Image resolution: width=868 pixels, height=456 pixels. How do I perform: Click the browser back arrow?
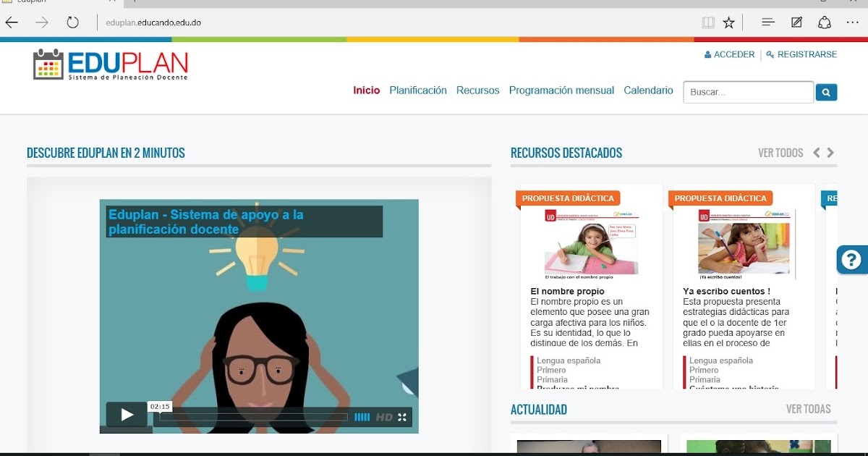pyautogui.click(x=12, y=22)
